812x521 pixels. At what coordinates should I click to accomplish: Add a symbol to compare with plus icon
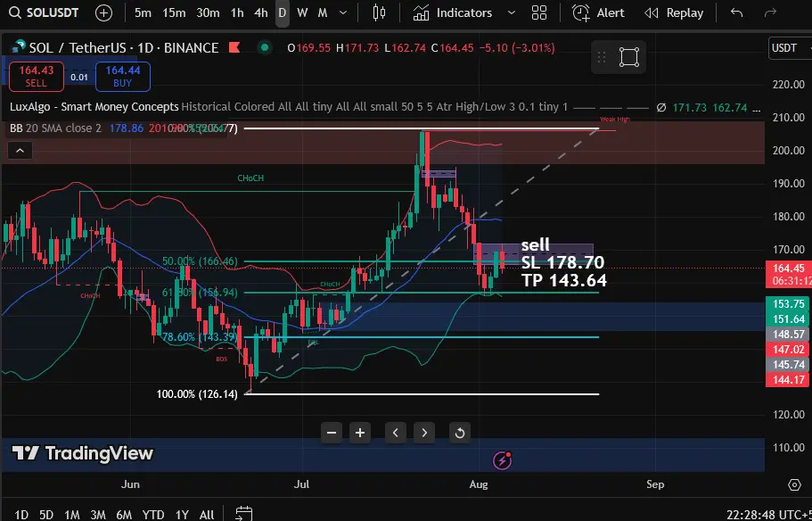(104, 13)
